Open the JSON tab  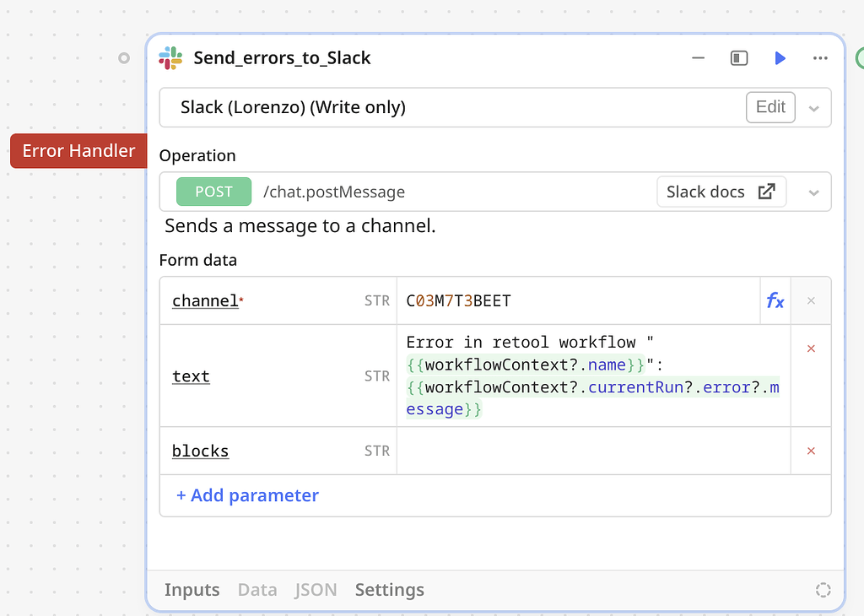pyautogui.click(x=316, y=590)
